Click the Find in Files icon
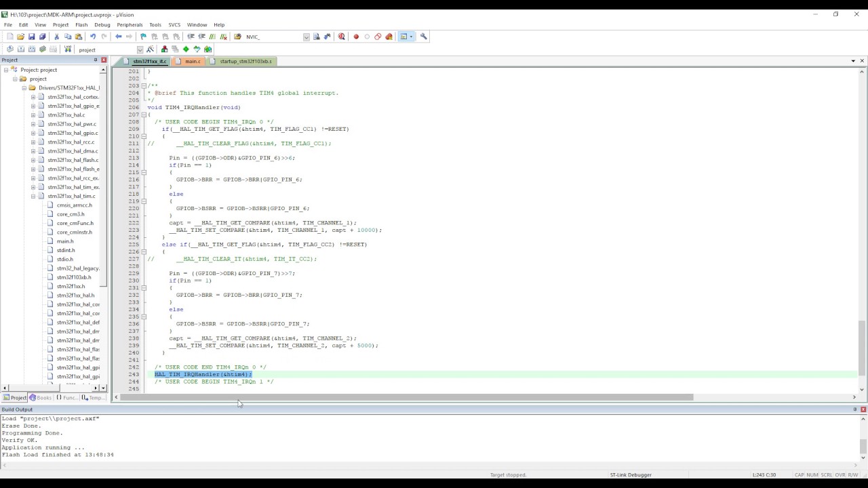The width and height of the screenshot is (868, 488). click(237, 37)
